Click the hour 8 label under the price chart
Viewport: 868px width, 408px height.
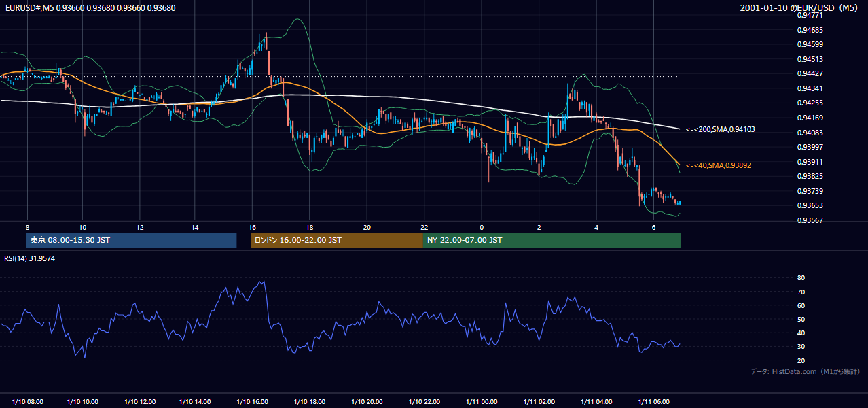coord(27,227)
